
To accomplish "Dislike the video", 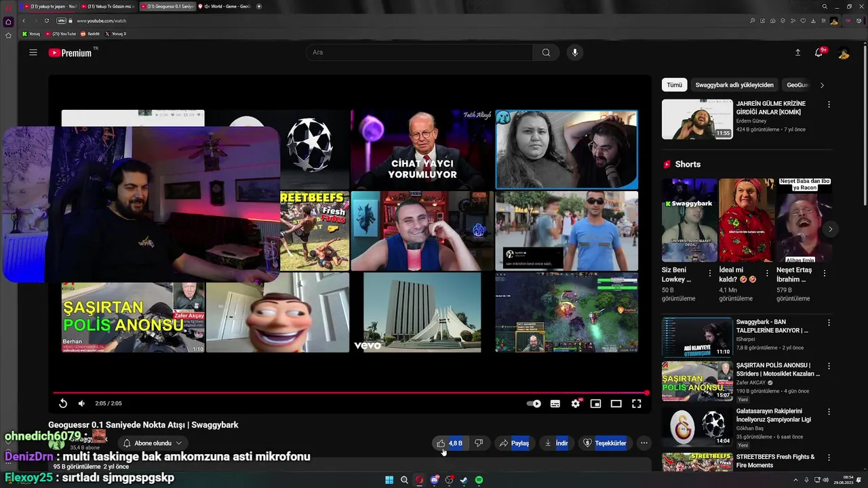I will click(x=479, y=443).
